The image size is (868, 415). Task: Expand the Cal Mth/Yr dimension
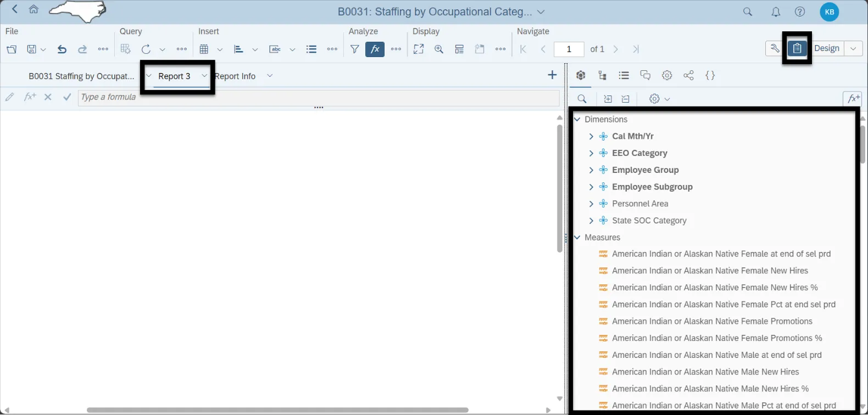(591, 137)
